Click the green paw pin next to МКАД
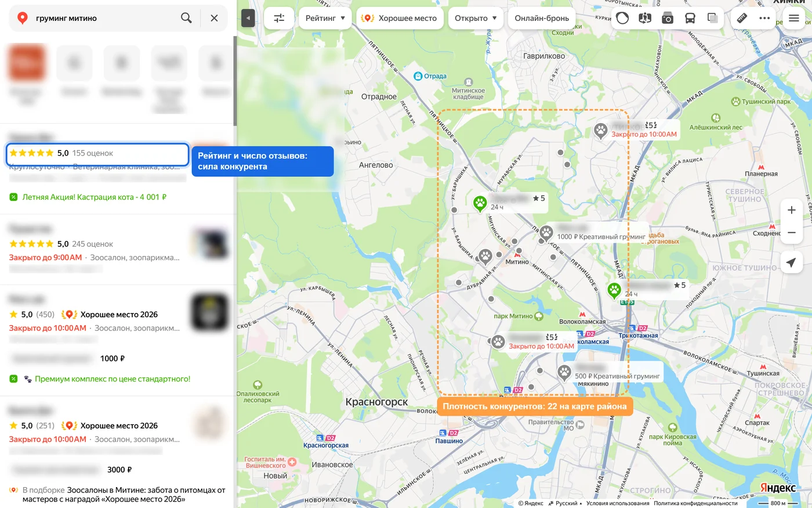Viewport: 812px width, 508px height. coord(614,290)
